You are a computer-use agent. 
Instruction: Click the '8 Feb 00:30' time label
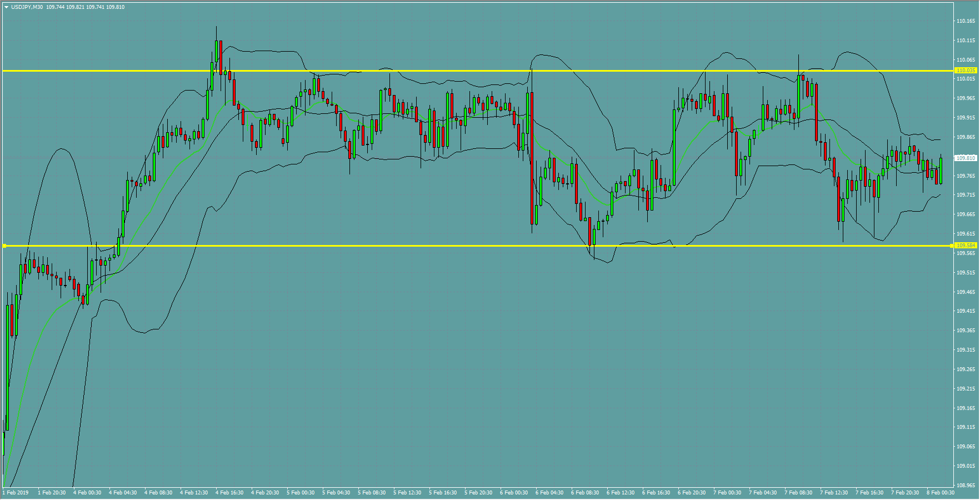941,493
